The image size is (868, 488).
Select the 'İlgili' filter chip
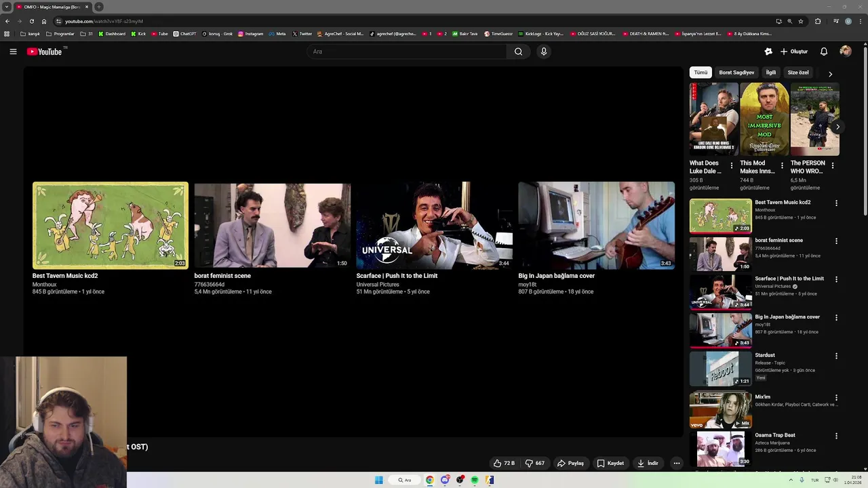pyautogui.click(x=771, y=73)
